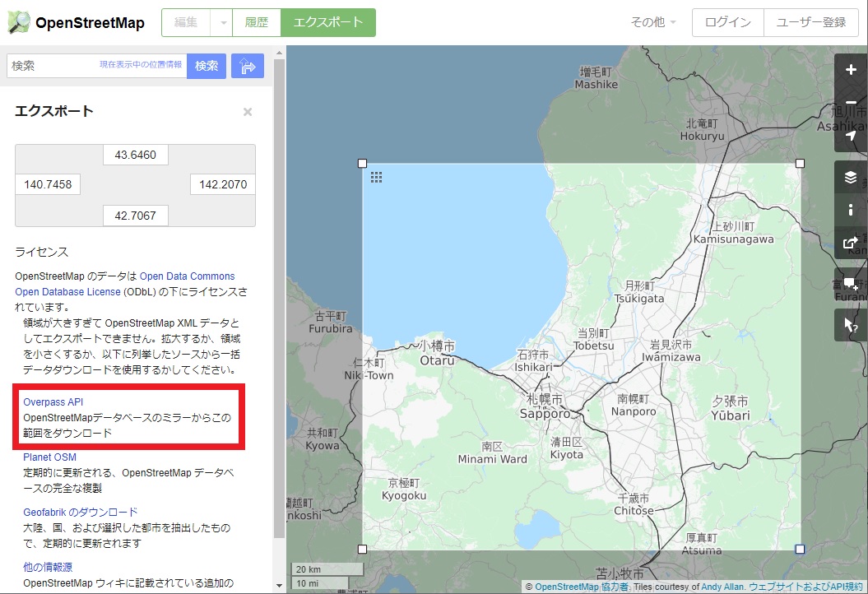Close the エクスポート export panel
868x594 pixels.
click(x=248, y=112)
